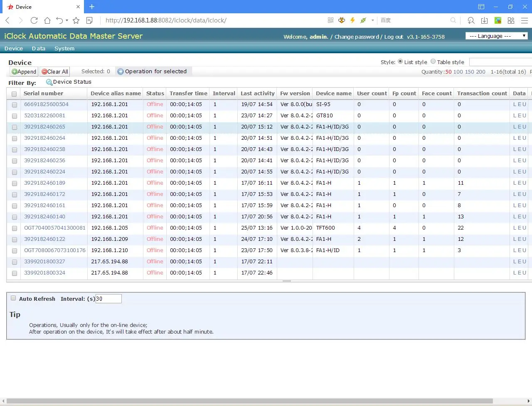Viewport: 532px width, 406px height.
Task: Open the Data menu
Action: click(39, 49)
